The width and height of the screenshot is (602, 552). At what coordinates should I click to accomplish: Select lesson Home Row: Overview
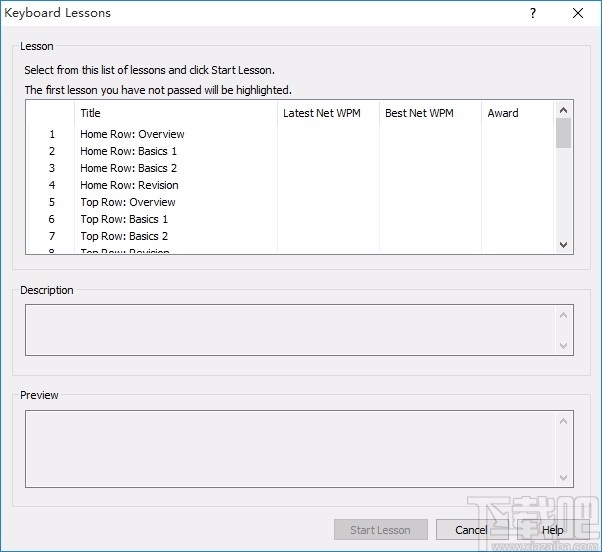[x=132, y=134]
